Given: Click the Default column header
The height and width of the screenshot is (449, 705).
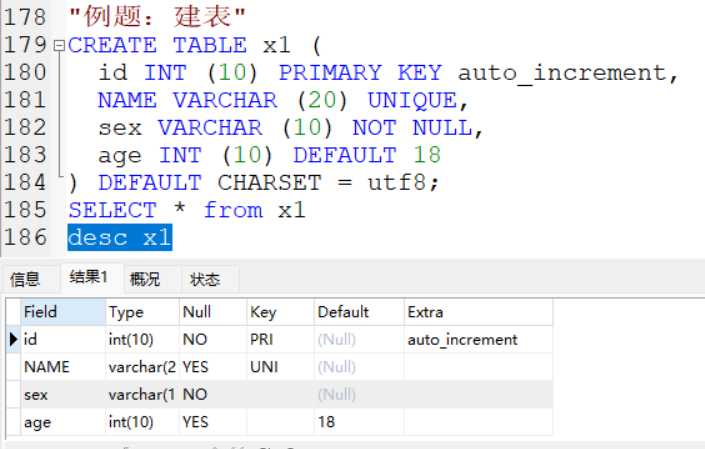Looking at the screenshot, I should [359, 312].
